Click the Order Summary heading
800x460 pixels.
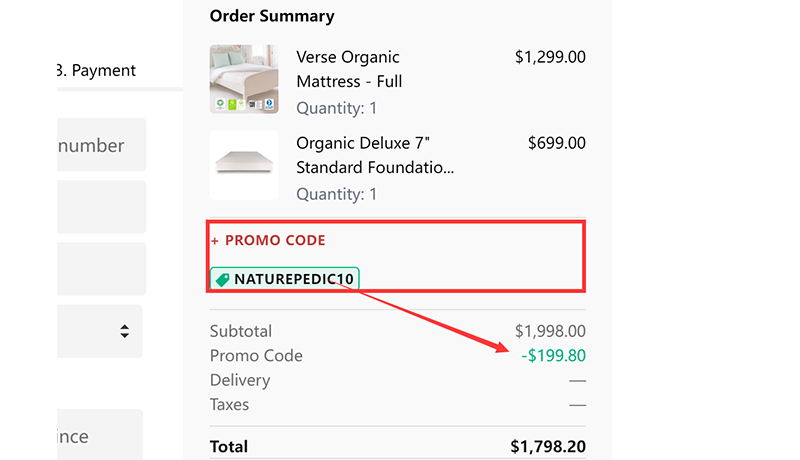coord(272,16)
